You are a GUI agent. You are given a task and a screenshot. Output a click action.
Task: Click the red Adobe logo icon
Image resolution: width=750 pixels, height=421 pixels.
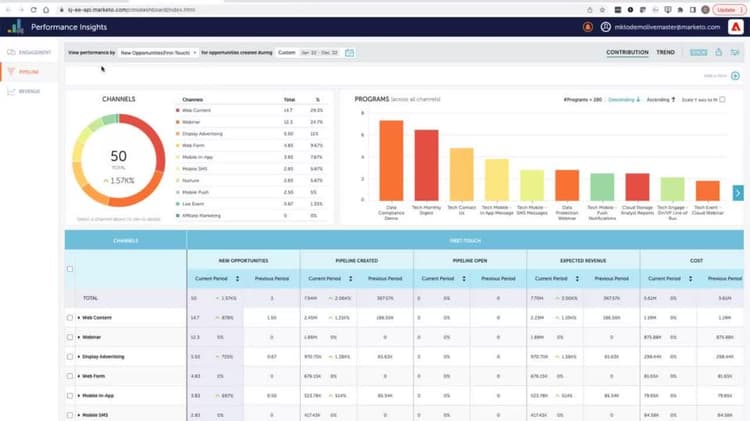pos(736,27)
